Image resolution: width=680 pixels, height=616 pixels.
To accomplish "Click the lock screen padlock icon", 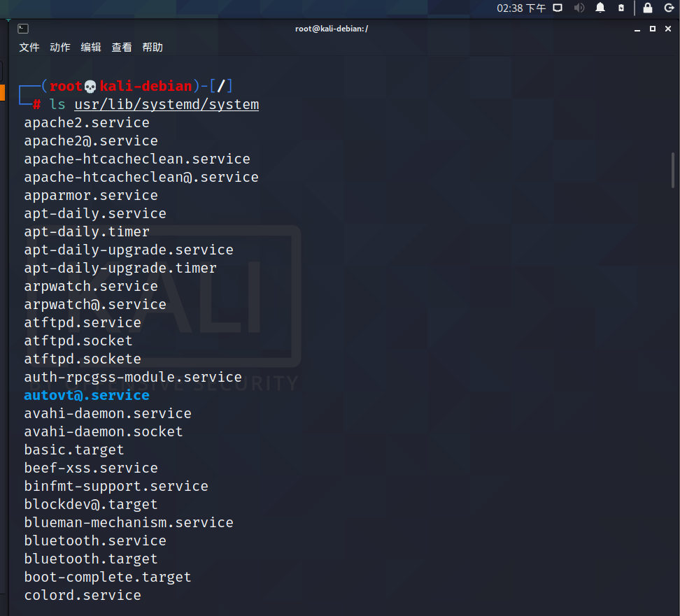I will pos(648,8).
